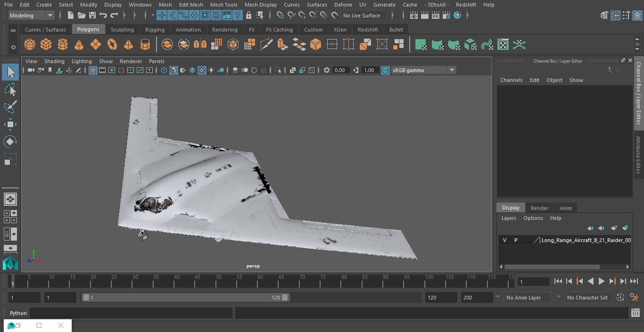Switch to the Rigging shelf tab
Viewport: 644px width, 332px height.
coord(155,30)
